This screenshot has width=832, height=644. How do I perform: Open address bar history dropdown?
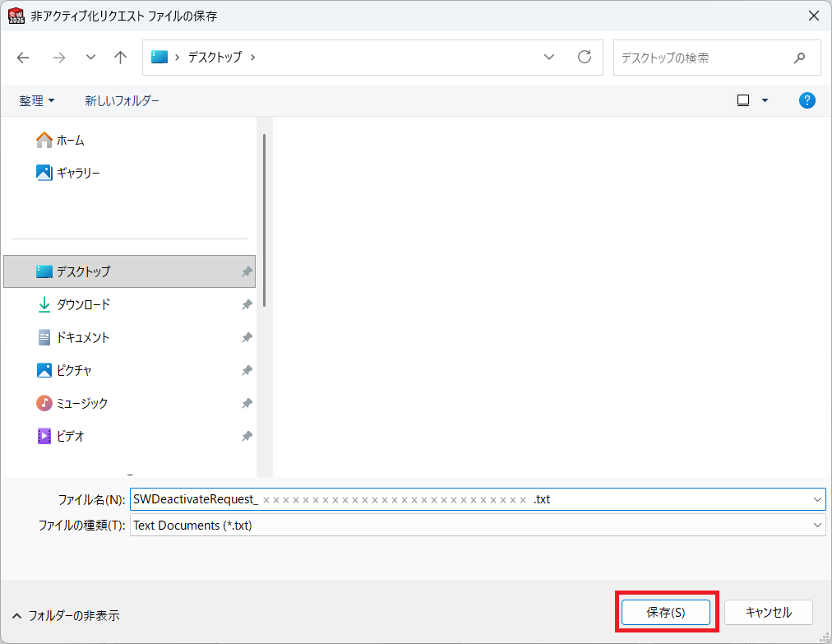point(549,57)
